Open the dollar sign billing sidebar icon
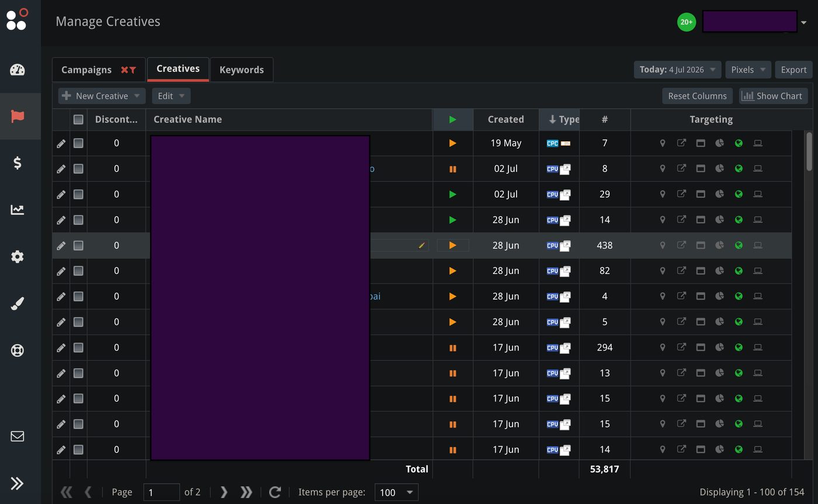Image resolution: width=818 pixels, height=504 pixels. coord(18,163)
